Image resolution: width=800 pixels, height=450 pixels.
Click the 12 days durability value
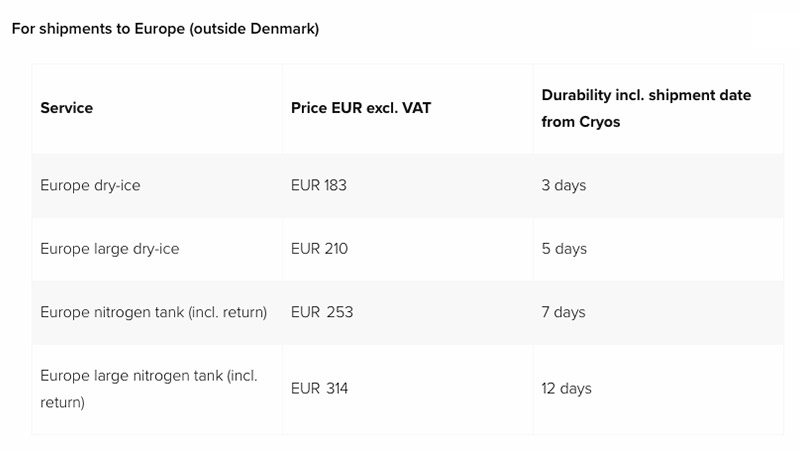point(566,388)
